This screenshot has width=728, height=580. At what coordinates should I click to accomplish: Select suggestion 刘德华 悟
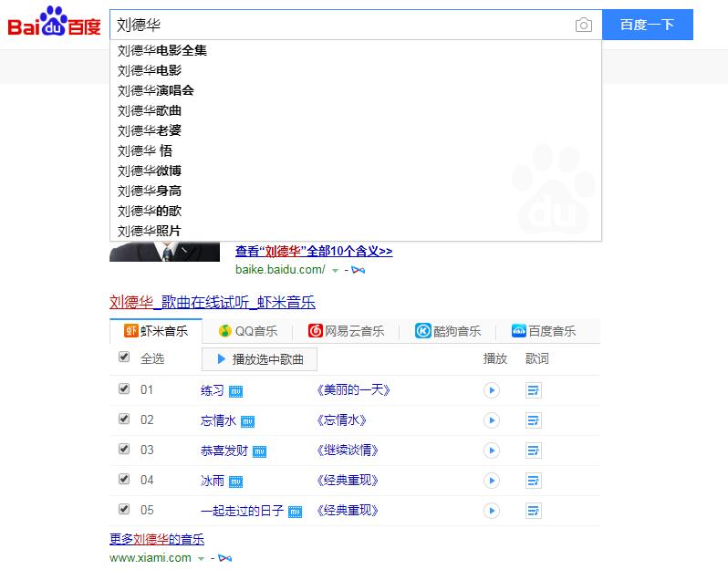(x=356, y=150)
